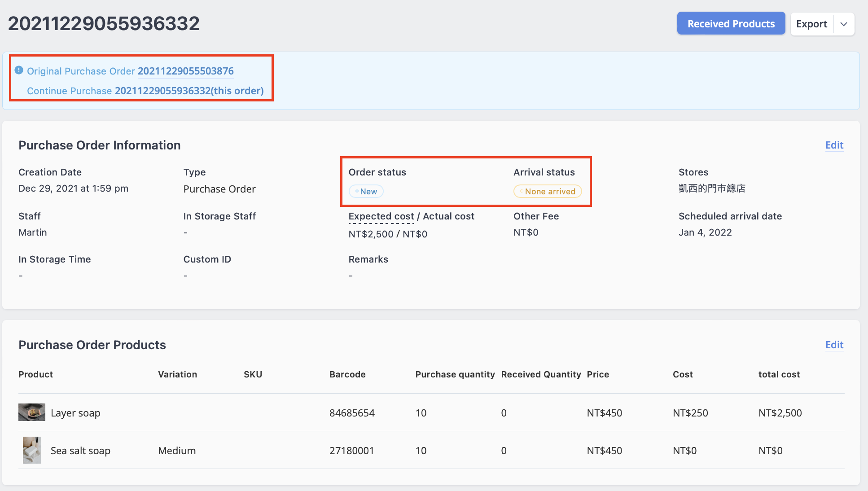Screen dimensions: 868x491
Task: Click the order number heading 20211229055936332
Action: click(x=104, y=23)
